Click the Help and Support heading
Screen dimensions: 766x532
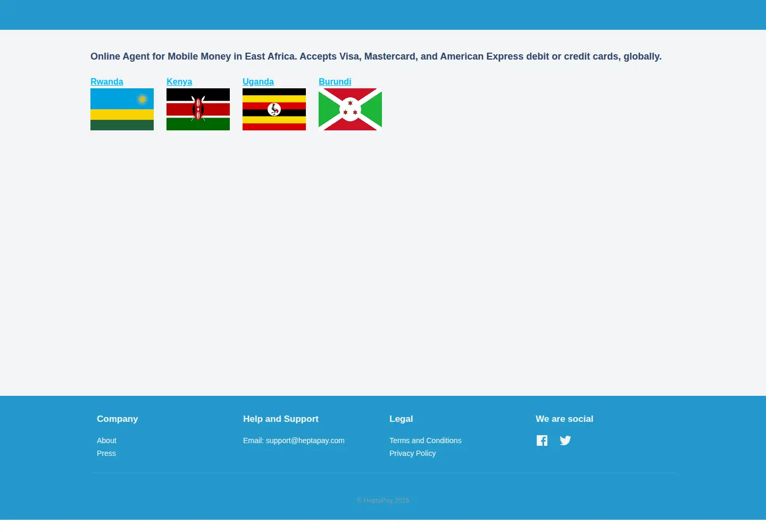281,419
